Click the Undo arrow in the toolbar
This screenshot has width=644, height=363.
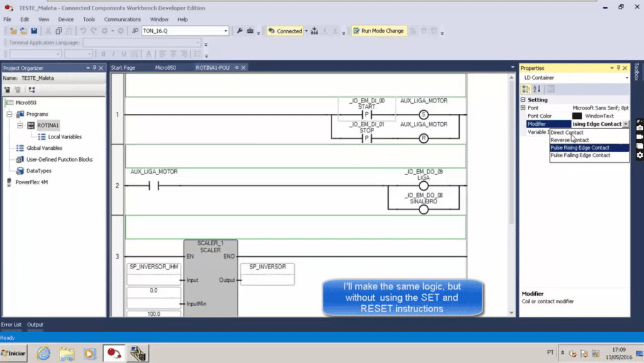83,31
